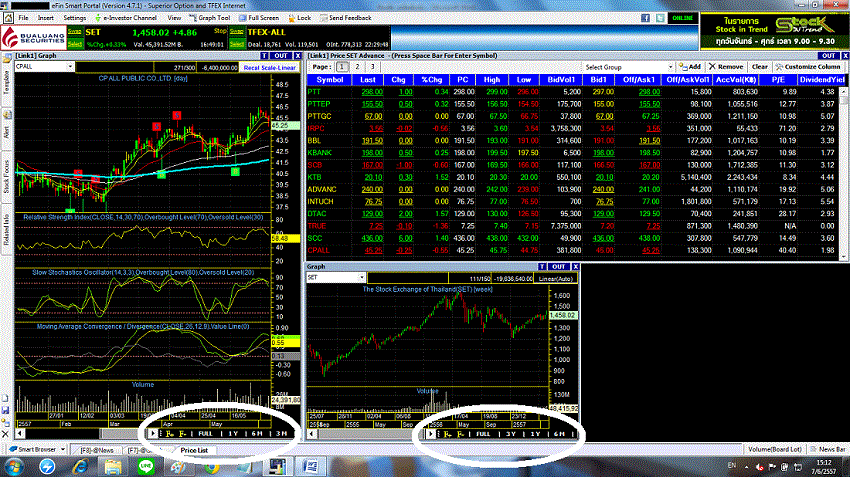Open the Related Info sidebar panel
The width and height of the screenshot is (850, 477).
(x=7, y=230)
